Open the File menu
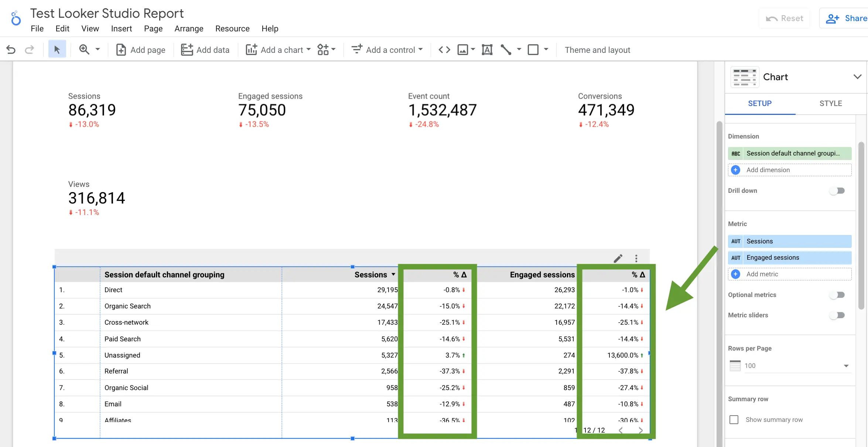868x447 pixels. pyautogui.click(x=37, y=28)
